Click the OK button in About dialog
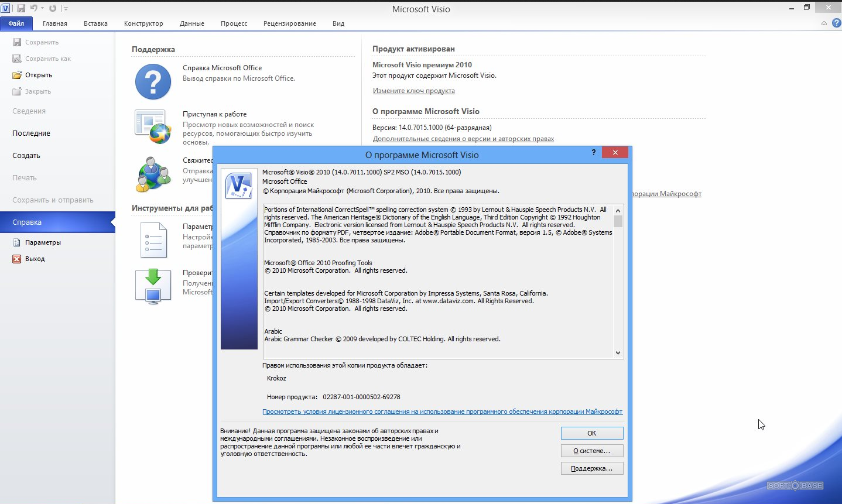Screen dimensions: 842x504 [x=592, y=433]
